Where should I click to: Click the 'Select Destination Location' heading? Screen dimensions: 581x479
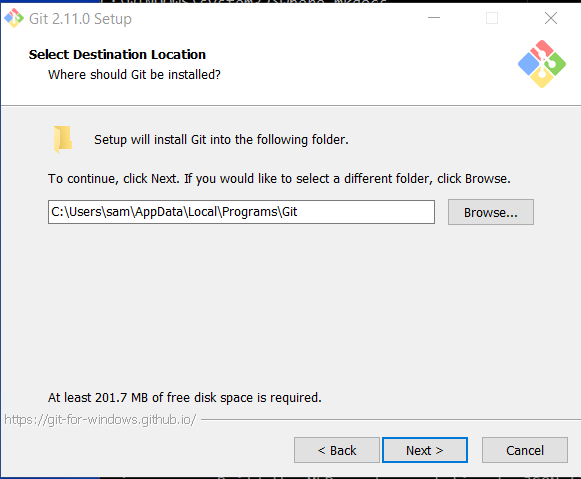coord(117,54)
